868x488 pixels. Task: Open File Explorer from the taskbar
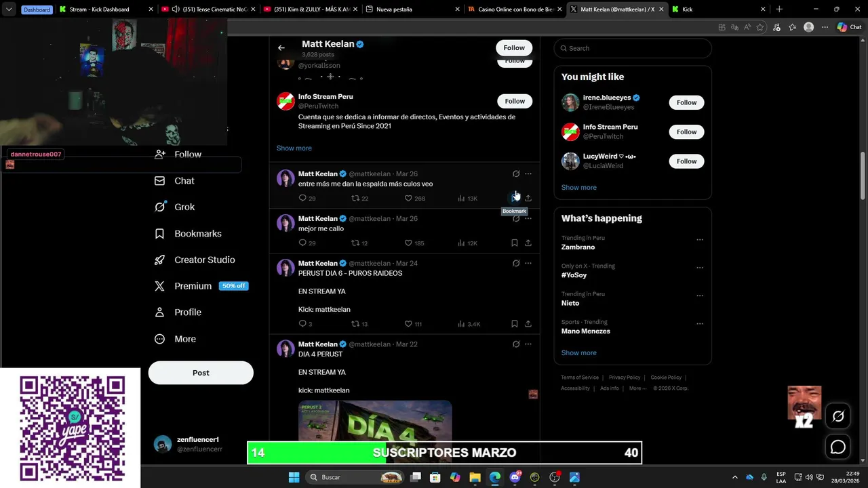pos(475,477)
